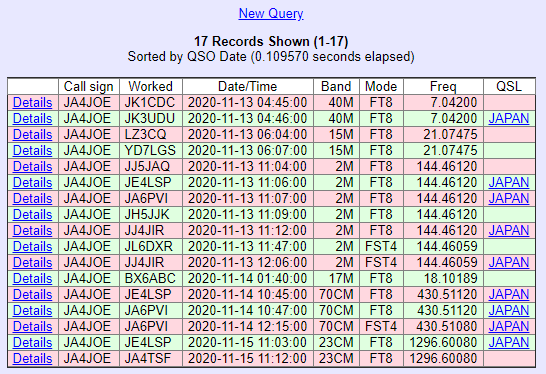The image size is (546, 374).
Task: Click the 23CM band in JA4TSF row
Action: pyautogui.click(x=336, y=359)
